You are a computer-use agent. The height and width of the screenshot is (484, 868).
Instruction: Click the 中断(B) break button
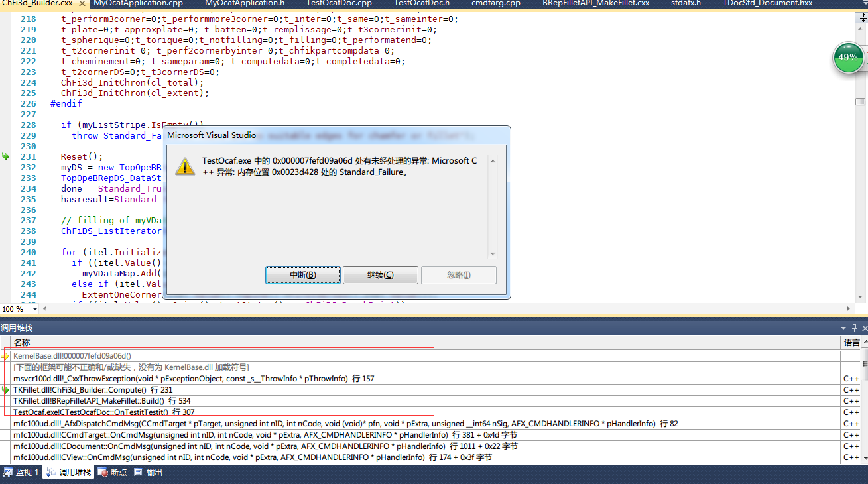pos(303,275)
